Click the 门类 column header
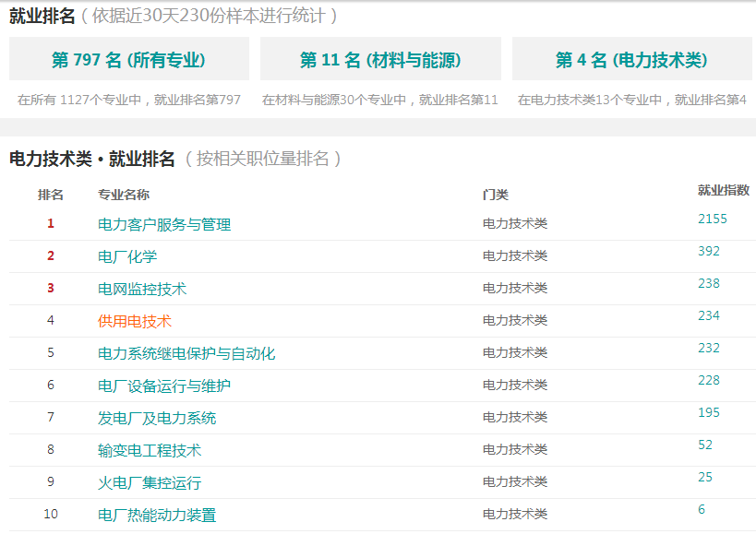The height and width of the screenshot is (534, 756). click(x=495, y=195)
